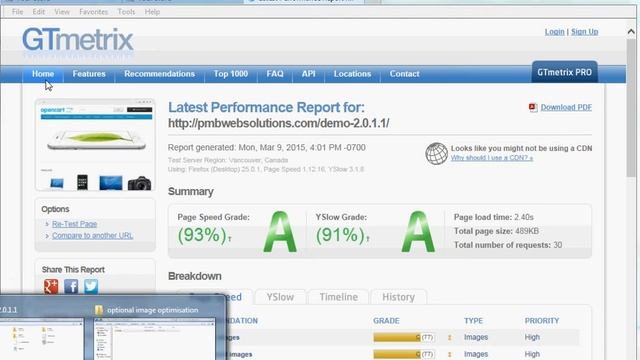Click the browser scrollbar up arrow
This screenshot has width=640, height=360.
tap(631, 31)
